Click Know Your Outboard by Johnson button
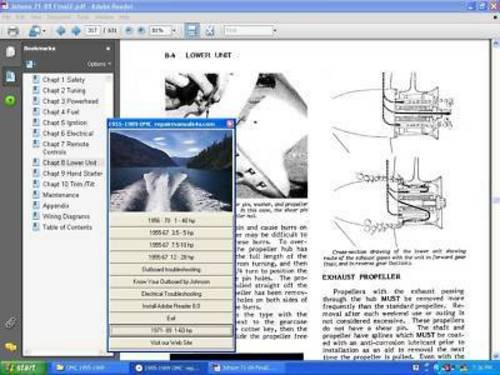500x375 pixels. (x=171, y=282)
